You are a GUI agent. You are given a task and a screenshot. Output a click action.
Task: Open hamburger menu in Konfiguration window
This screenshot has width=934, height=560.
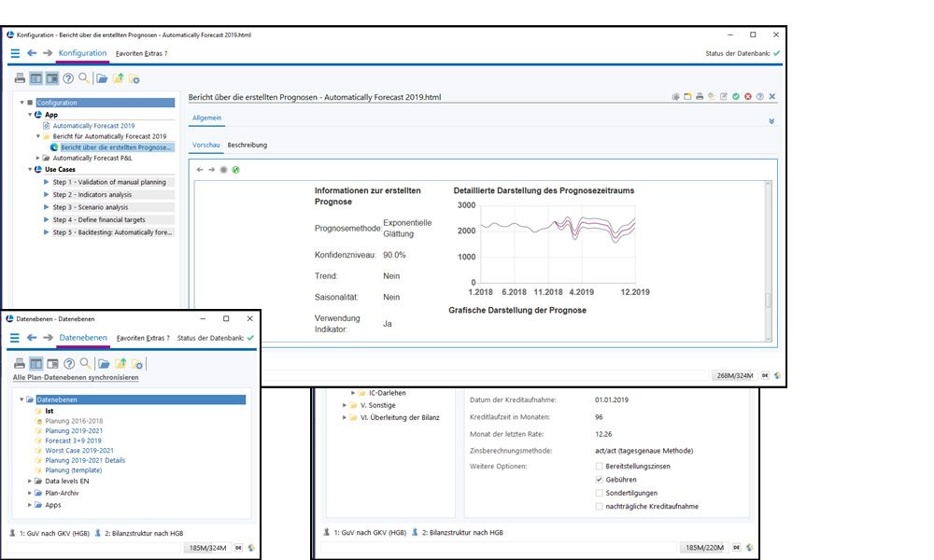point(15,53)
